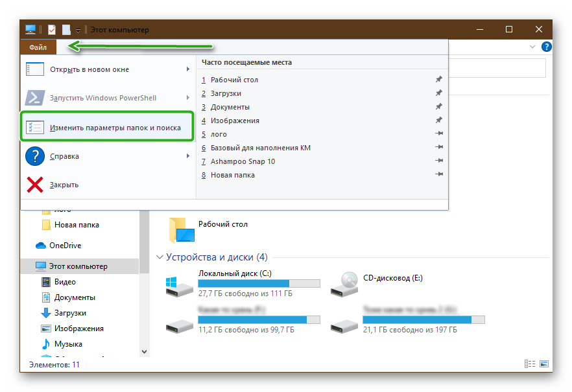The height and width of the screenshot is (392, 572).
Task: Open 'Ashampoo Snap 10' from frequent places
Action: coord(243,161)
